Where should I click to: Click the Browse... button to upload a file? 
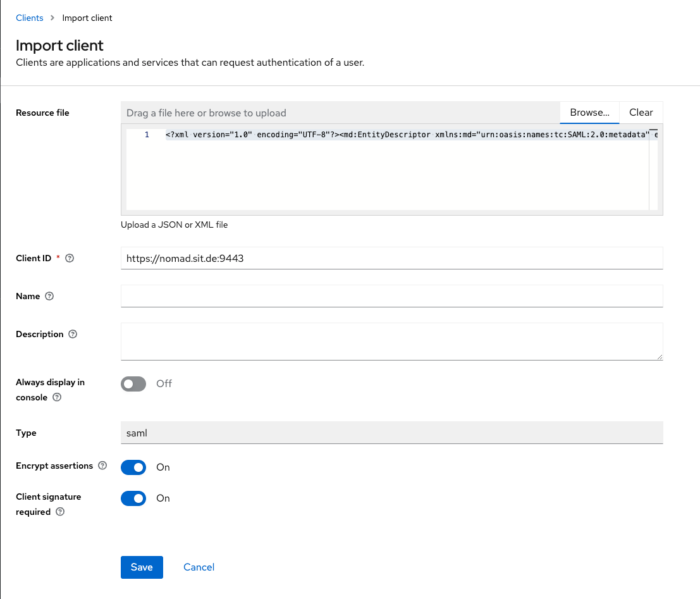click(589, 113)
